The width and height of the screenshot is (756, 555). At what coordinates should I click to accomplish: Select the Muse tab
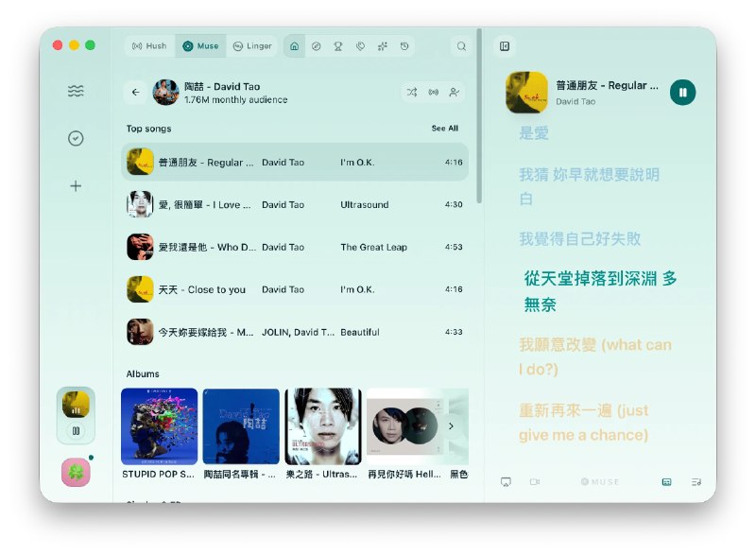200,45
